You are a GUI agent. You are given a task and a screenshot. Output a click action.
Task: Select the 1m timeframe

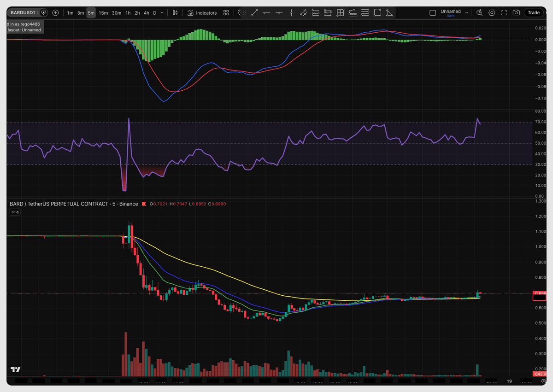[x=70, y=13]
